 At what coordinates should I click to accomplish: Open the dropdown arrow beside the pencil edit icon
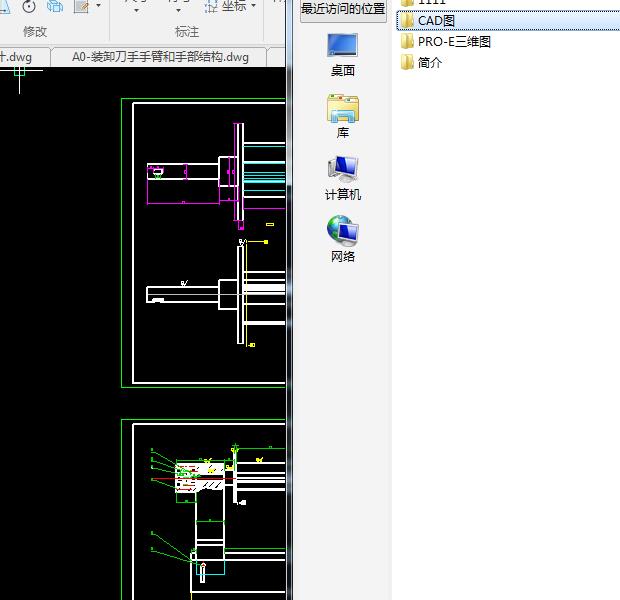pos(98,6)
